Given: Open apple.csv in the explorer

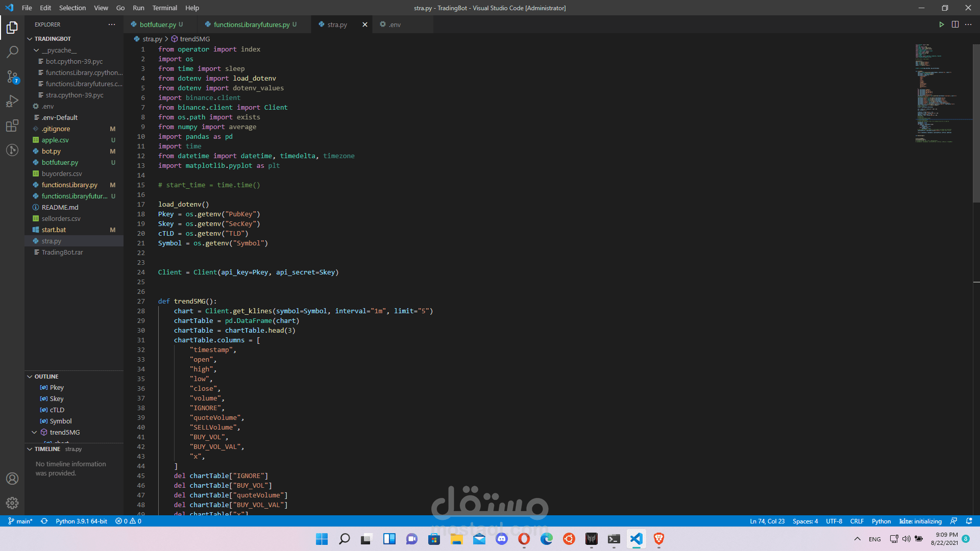Looking at the screenshot, I should coord(74,140).
